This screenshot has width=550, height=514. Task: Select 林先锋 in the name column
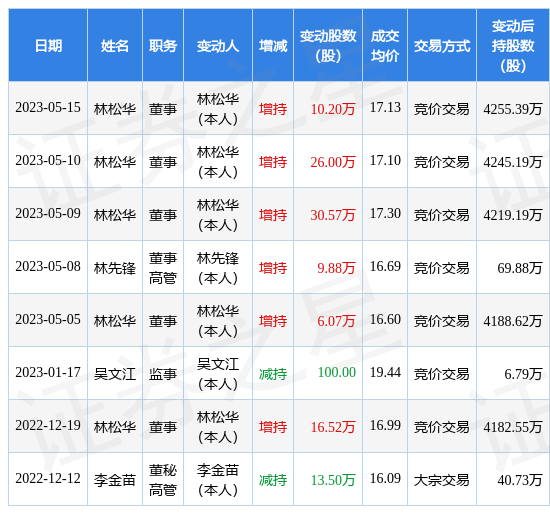[115, 268]
